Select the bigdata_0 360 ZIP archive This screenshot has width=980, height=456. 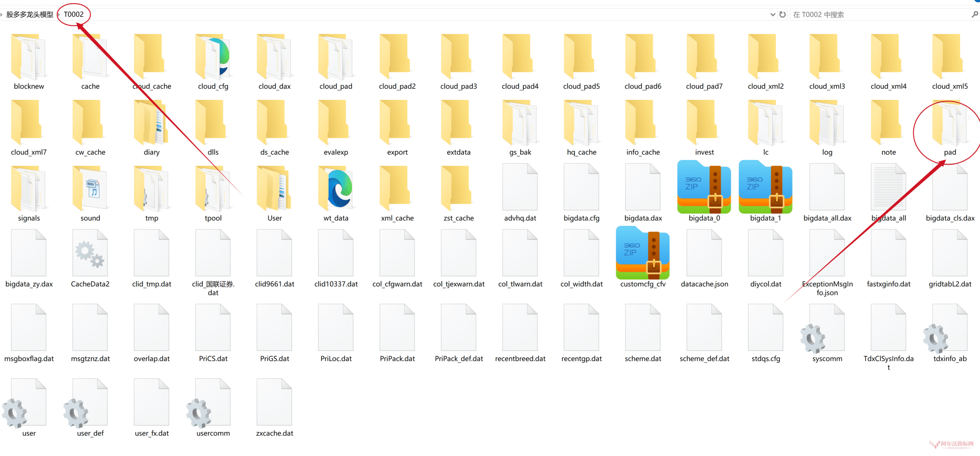click(x=704, y=188)
